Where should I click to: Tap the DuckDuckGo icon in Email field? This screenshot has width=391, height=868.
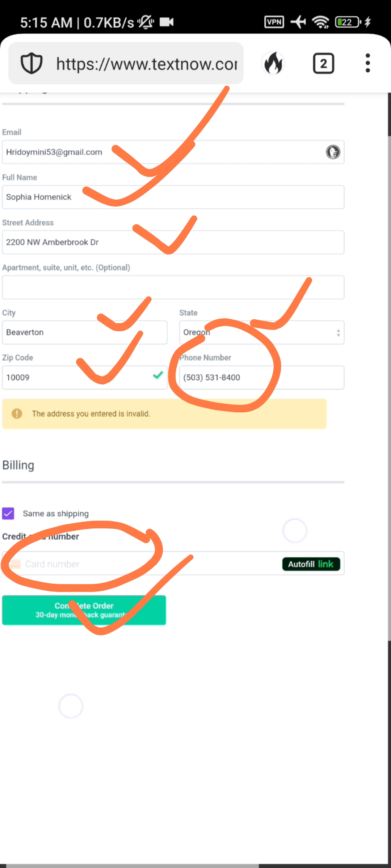tap(333, 152)
